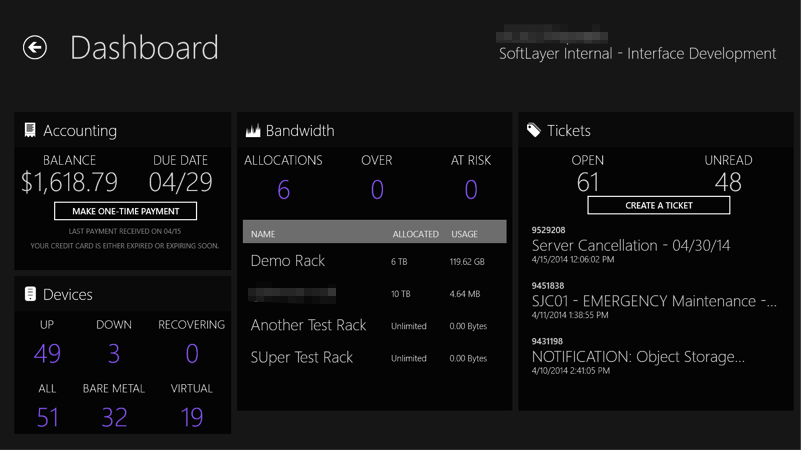801x450 pixels.
Task: Open the Bandwidth panel heading
Action: 300,131
